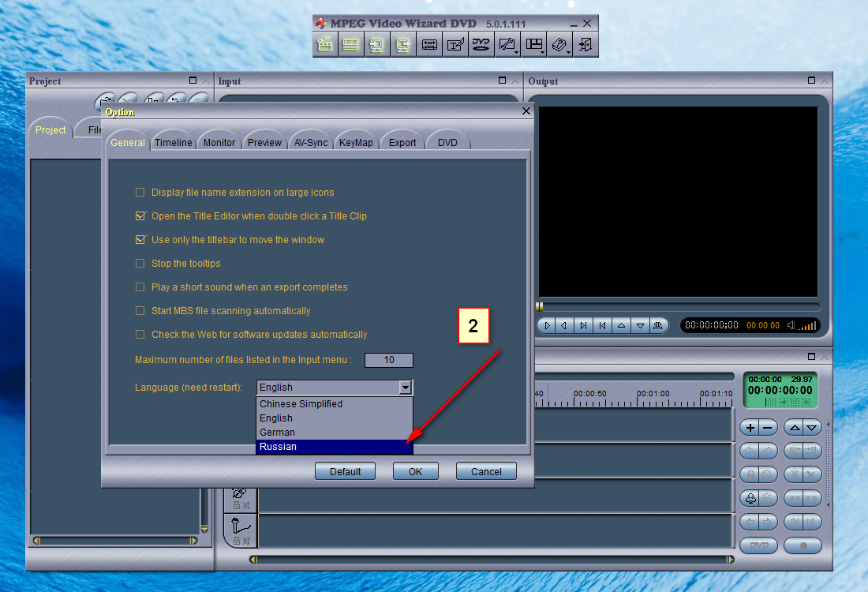Close the Option dialog with X
868x592 pixels.
[x=526, y=111]
